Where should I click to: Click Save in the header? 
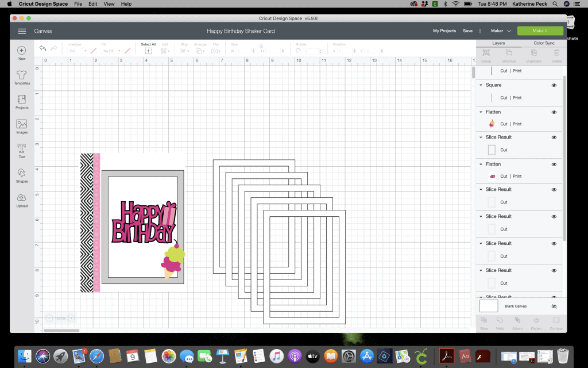467,31
